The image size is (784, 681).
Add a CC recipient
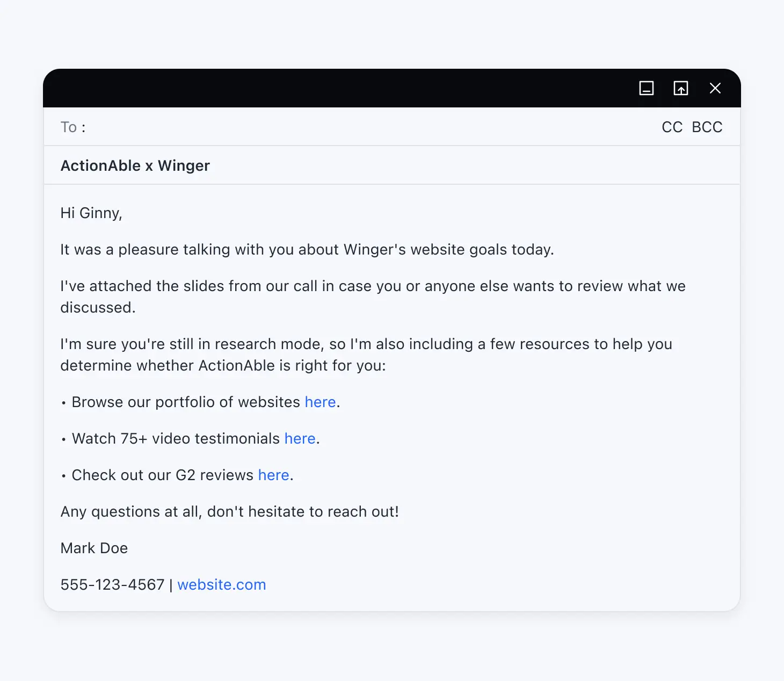coord(672,127)
